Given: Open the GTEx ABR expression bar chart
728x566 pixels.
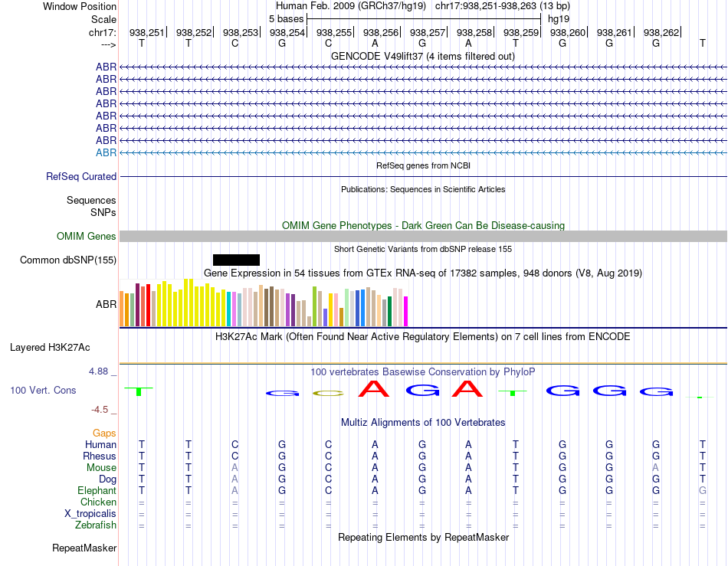Looking at the screenshot, I should coord(264,303).
